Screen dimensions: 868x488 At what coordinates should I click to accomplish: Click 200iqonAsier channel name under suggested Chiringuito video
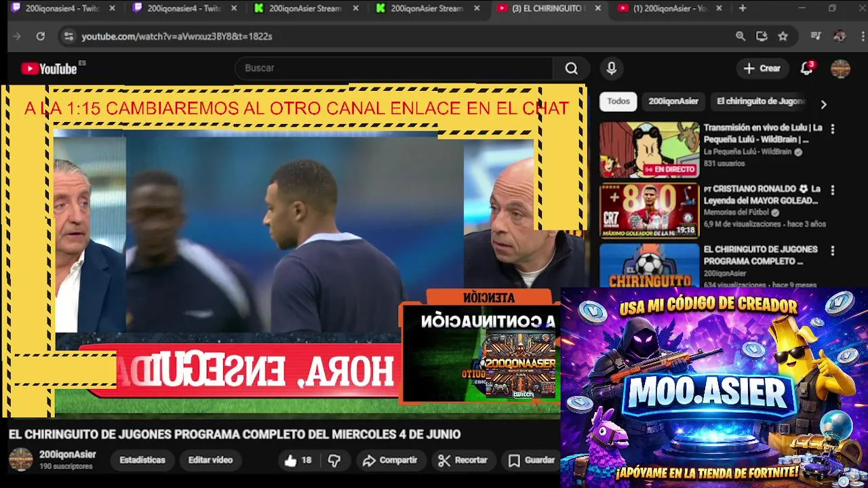click(725, 274)
